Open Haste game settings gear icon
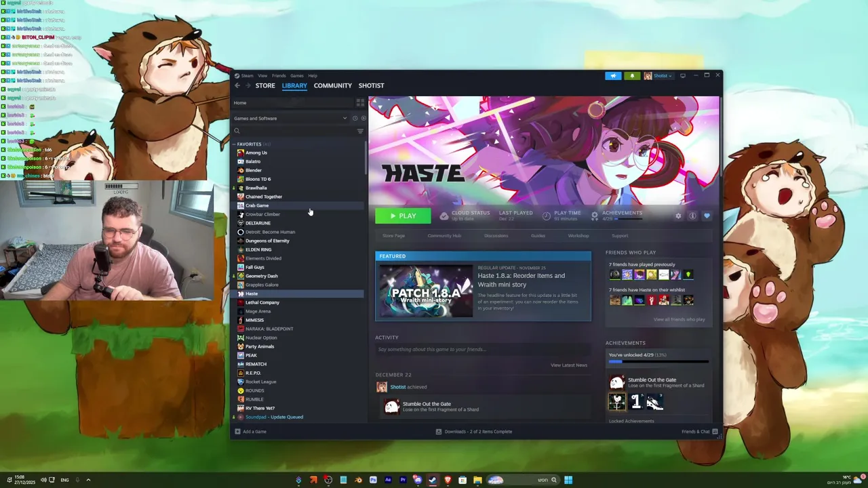Image resolution: width=868 pixels, height=488 pixels. pyautogui.click(x=678, y=216)
